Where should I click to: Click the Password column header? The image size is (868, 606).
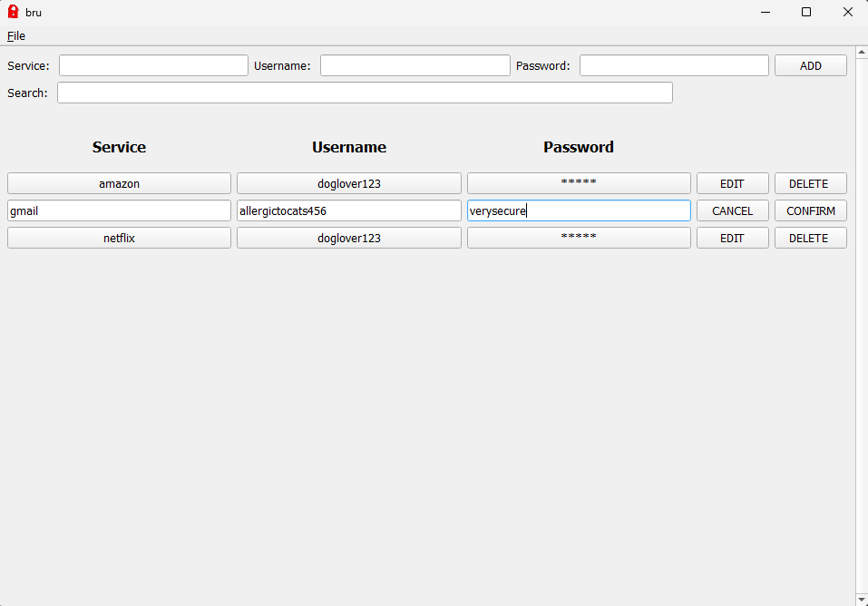point(579,147)
